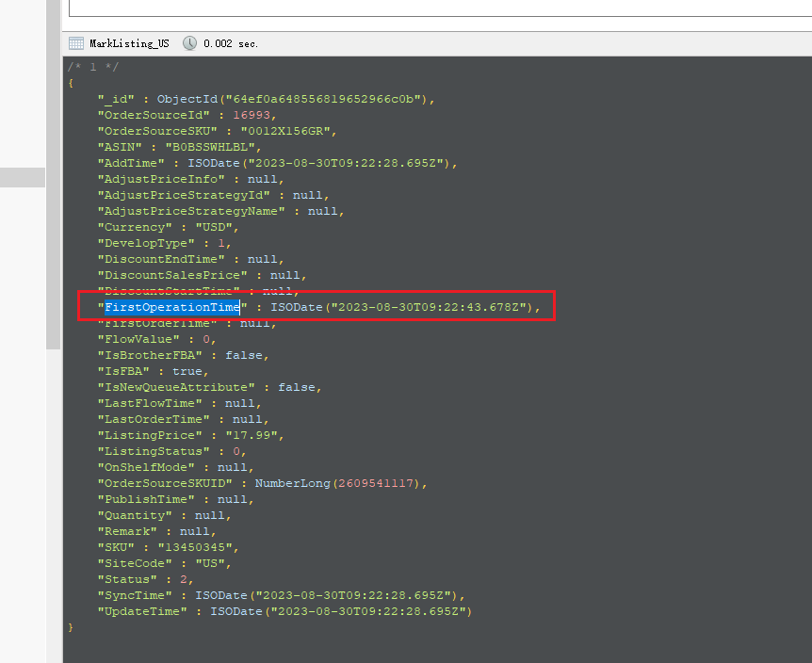
Task: Click the NumberLong value of OrderSourceSKUID
Action: click(337, 483)
